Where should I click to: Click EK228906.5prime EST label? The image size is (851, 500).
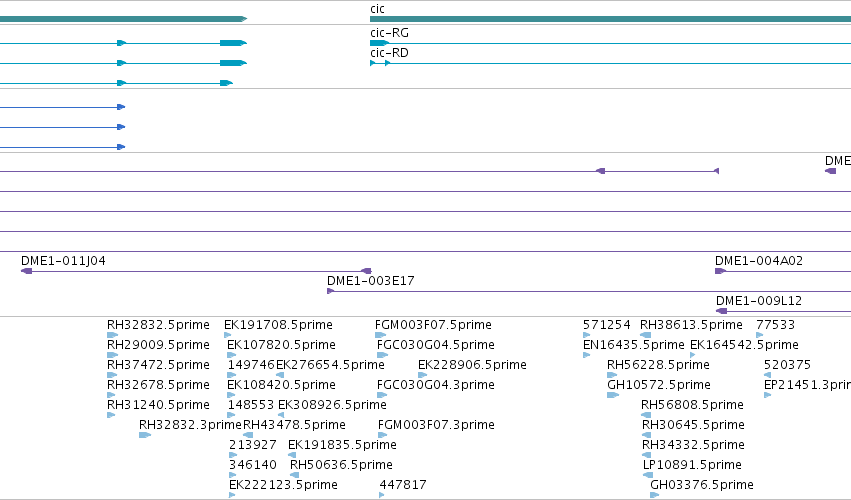(472, 365)
